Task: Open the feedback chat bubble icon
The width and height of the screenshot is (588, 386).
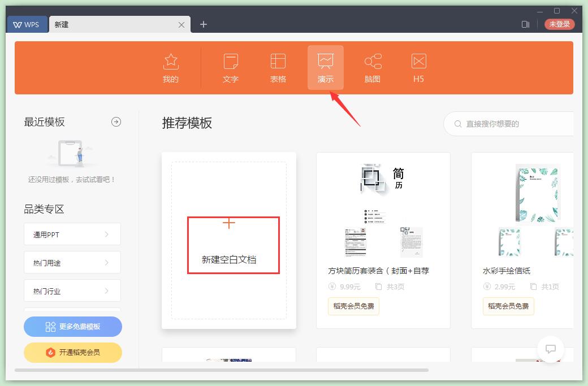Action: point(551,349)
